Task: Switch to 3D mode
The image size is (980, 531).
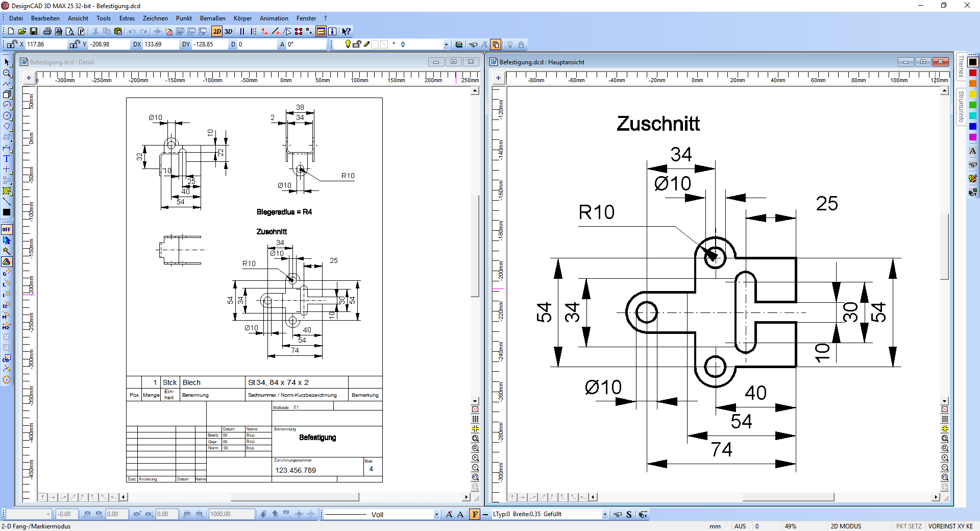Action: (228, 32)
